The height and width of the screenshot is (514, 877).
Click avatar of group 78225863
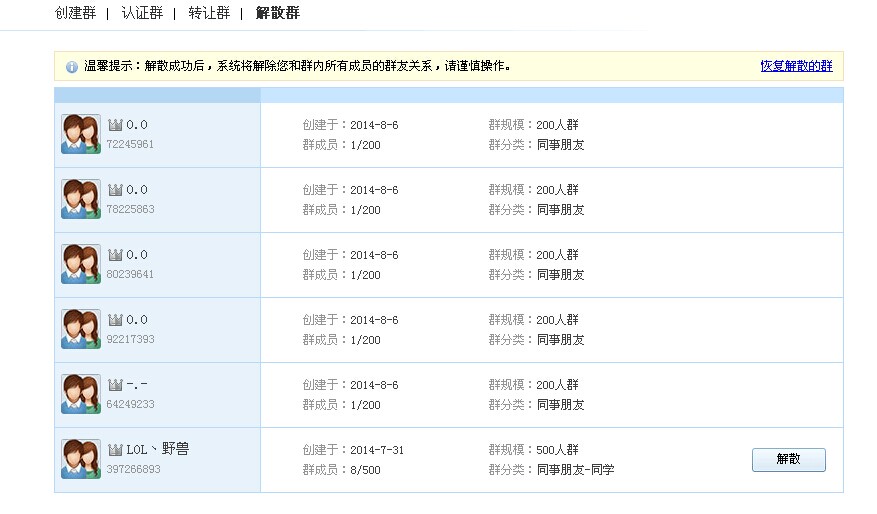pos(81,199)
